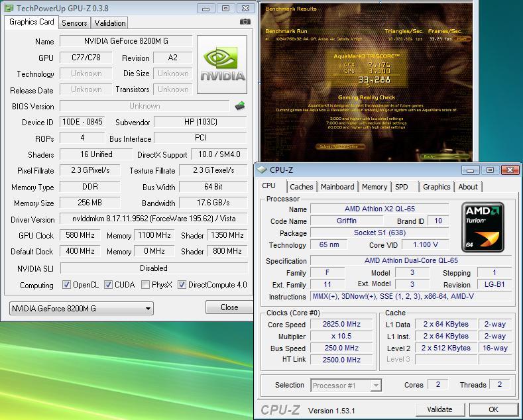
Task: Click the Bus Speed 250.0 MHz value
Action: pos(341,348)
